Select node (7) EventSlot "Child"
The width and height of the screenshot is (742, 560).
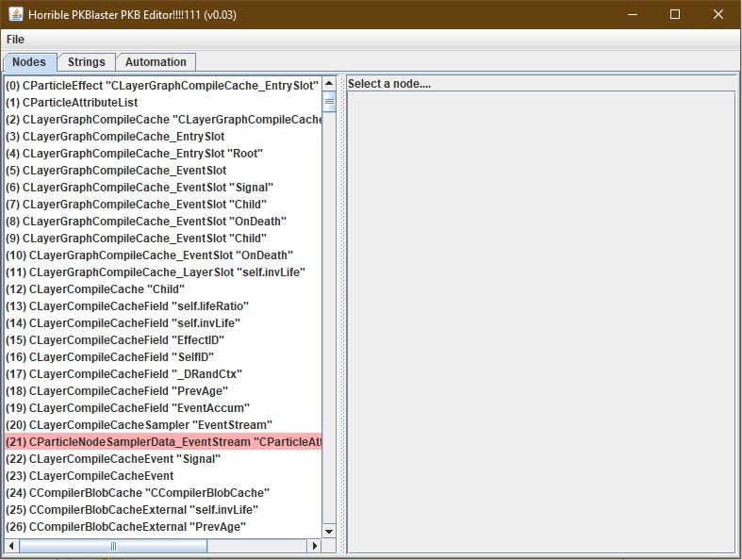coord(163,205)
